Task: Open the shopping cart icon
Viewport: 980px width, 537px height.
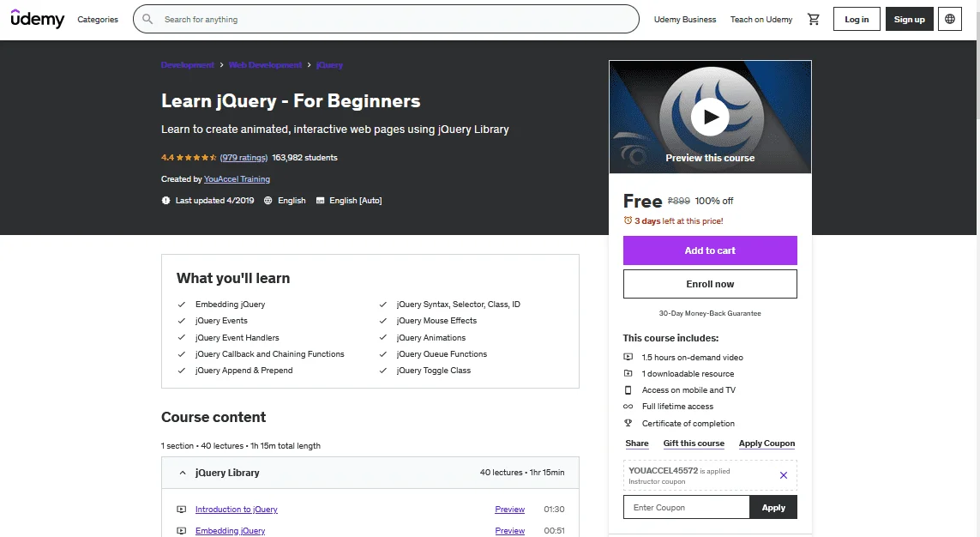Action: 813,20
